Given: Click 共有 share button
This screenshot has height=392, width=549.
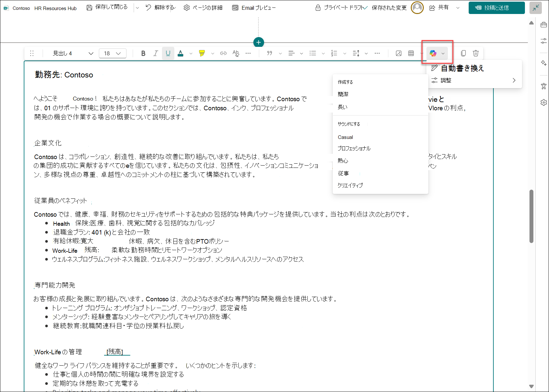Looking at the screenshot, I should (439, 7).
